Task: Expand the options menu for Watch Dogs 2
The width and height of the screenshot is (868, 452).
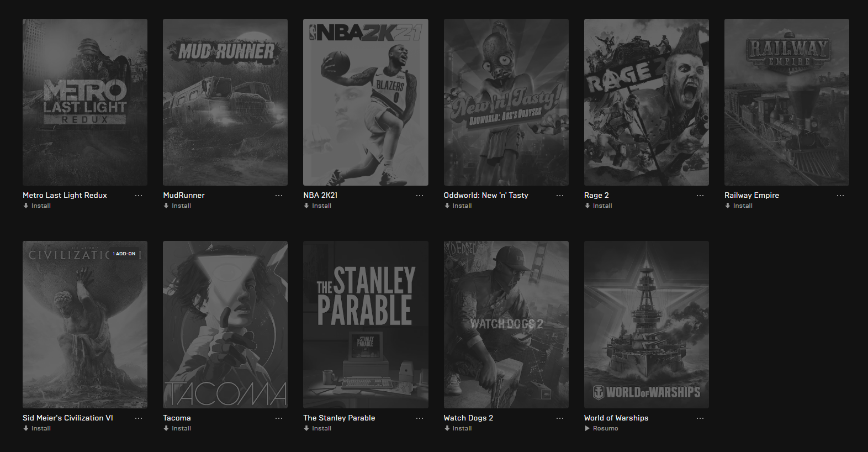Action: [x=560, y=418]
